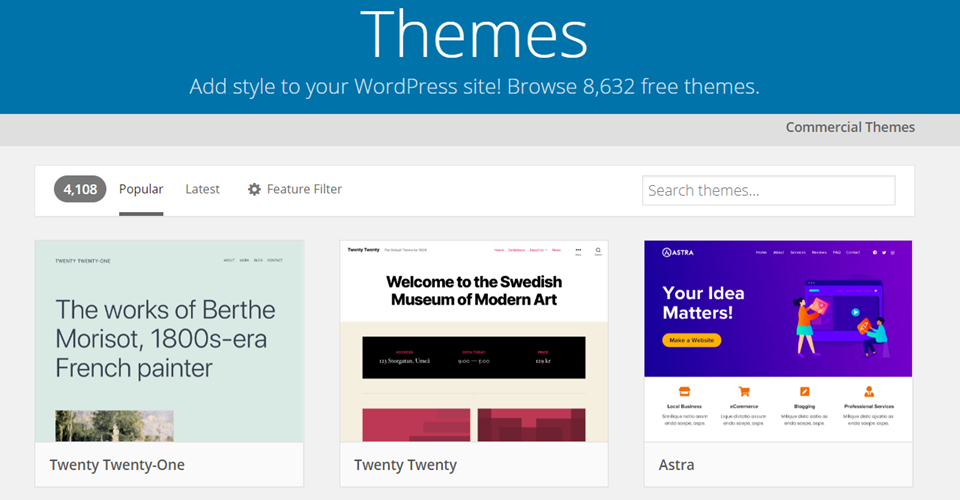Focus the Search themes input field
Screen dimensions: 960x500
tap(768, 190)
